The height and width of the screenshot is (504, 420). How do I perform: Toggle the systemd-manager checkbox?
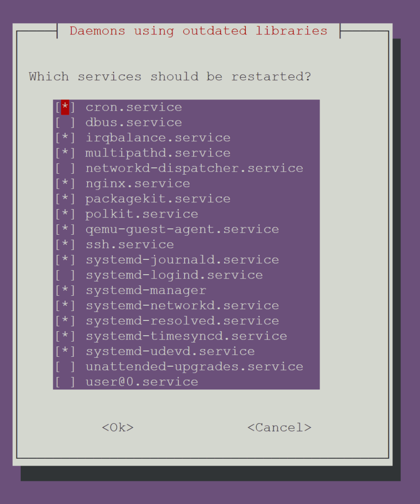(x=65, y=290)
